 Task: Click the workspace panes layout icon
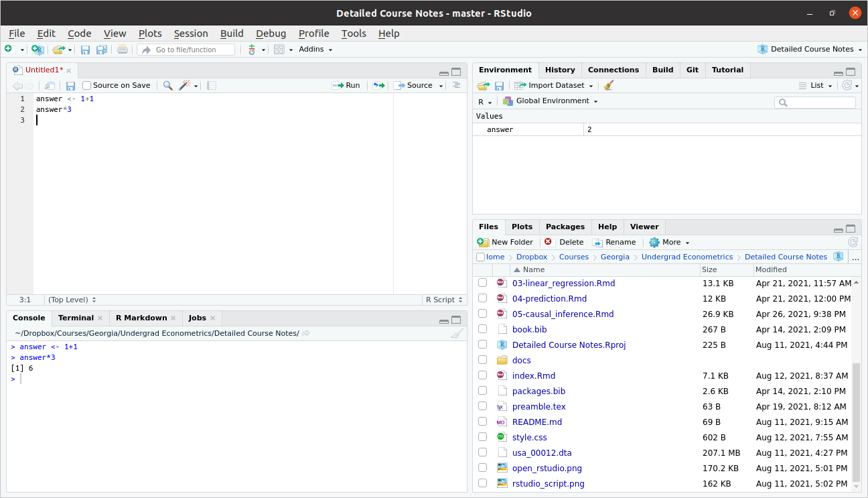click(x=279, y=49)
